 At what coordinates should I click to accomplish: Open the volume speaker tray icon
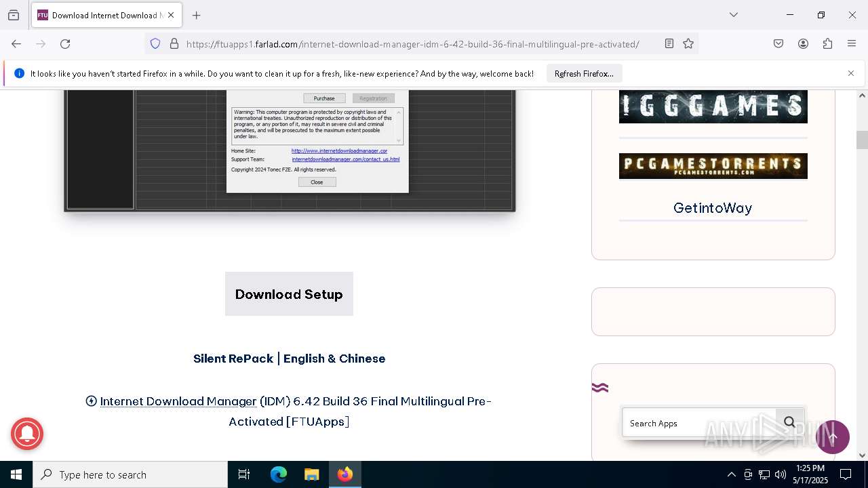tap(781, 474)
